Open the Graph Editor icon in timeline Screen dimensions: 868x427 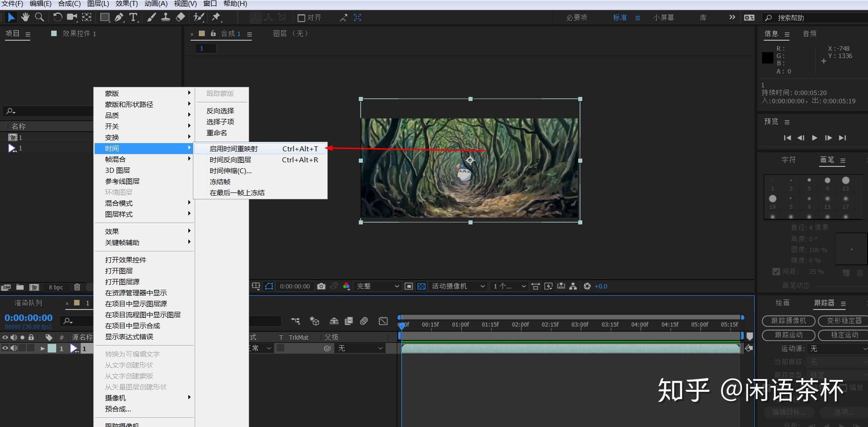click(x=383, y=321)
